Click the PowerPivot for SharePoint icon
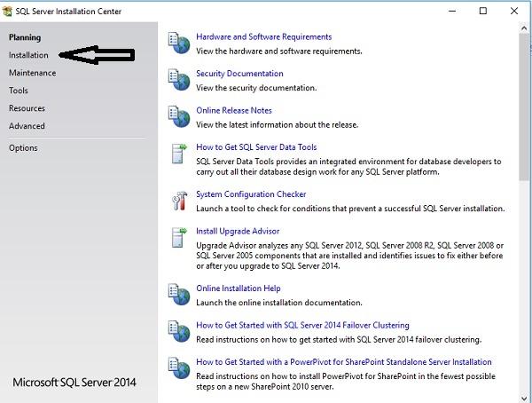 pyautogui.click(x=179, y=367)
